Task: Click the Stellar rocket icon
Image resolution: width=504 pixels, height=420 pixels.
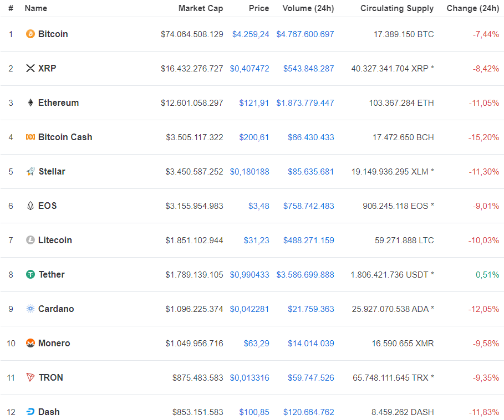Action: pos(30,171)
